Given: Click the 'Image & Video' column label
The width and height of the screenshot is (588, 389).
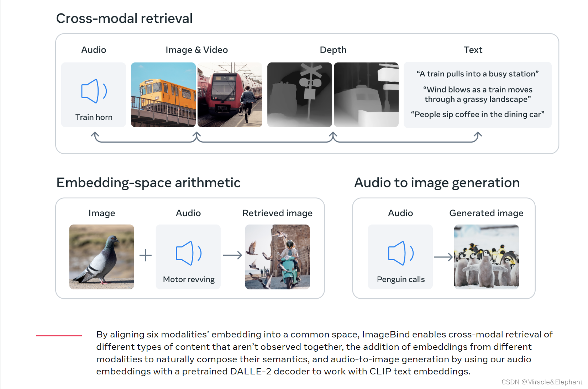Looking at the screenshot, I should coord(197,50).
